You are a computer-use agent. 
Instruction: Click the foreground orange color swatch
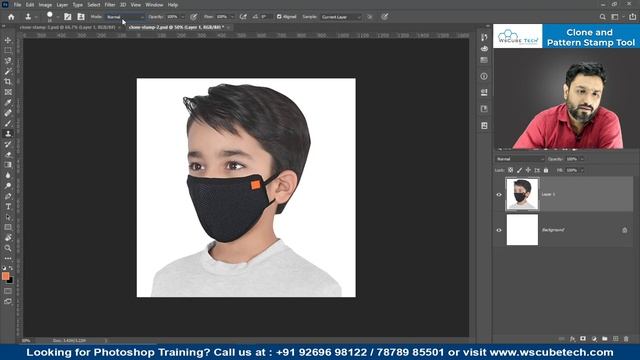tap(5, 276)
